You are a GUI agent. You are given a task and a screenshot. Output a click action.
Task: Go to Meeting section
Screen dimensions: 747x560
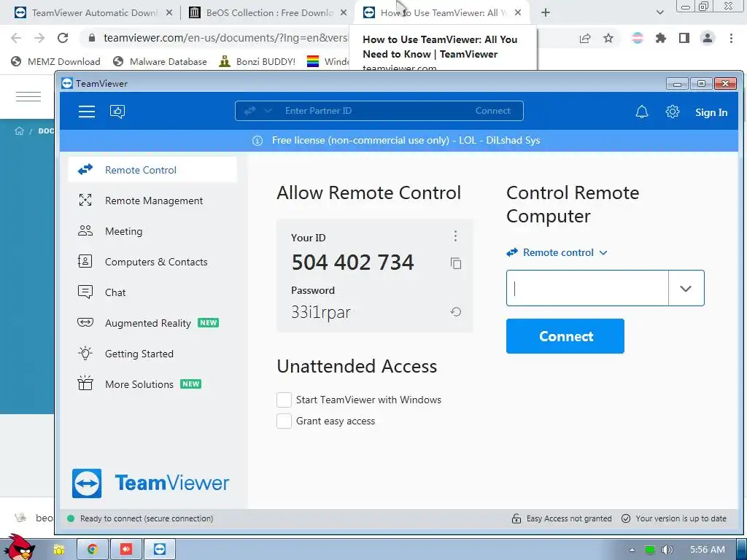(152, 231)
